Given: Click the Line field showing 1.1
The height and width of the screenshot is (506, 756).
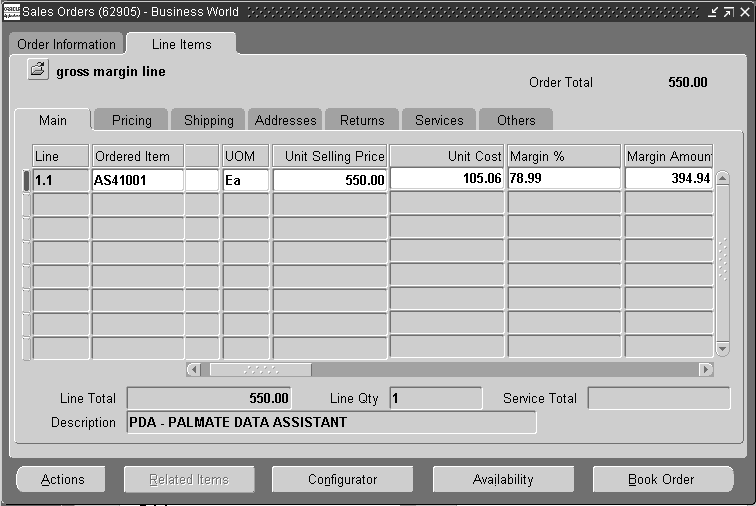Looking at the screenshot, I should (x=61, y=180).
